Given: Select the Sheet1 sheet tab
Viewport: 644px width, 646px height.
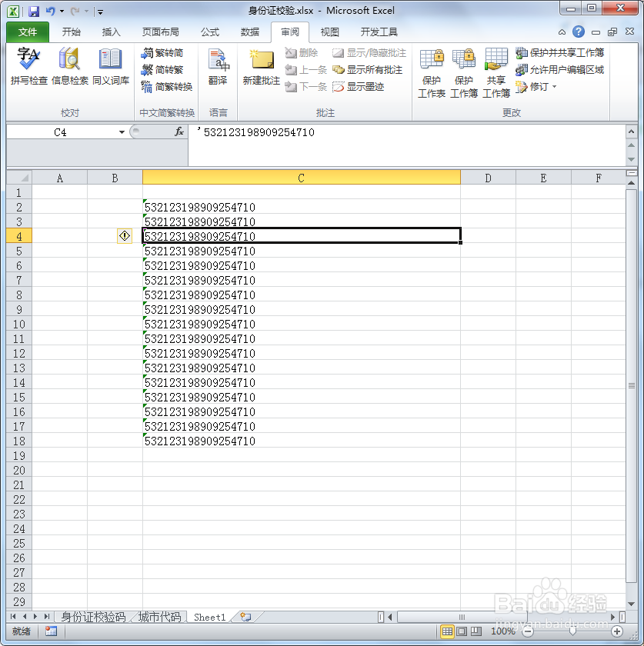Looking at the screenshot, I should coord(210,617).
